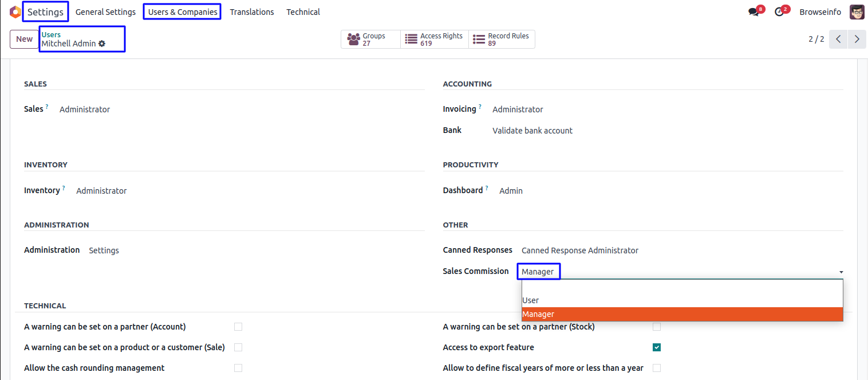Select Manager option in dropdown list

[538, 314]
